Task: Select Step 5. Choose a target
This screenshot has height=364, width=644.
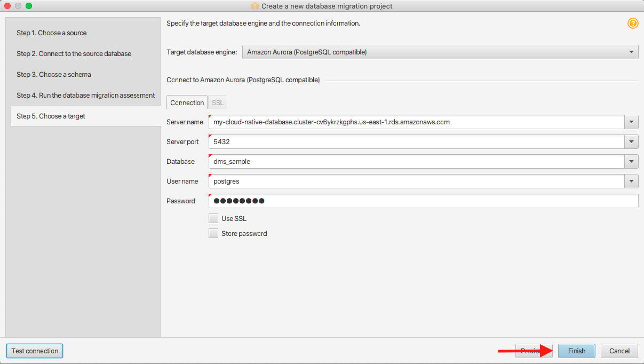Action: pos(85,116)
